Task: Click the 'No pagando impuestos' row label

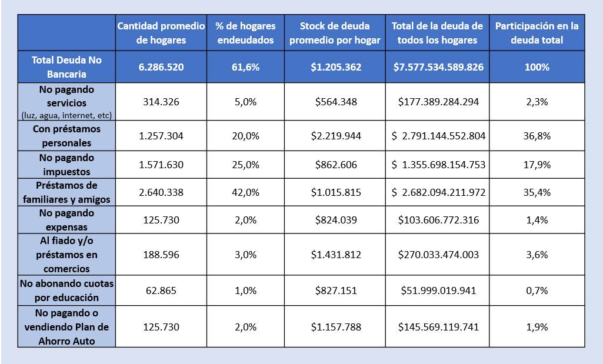Action: click(66, 165)
